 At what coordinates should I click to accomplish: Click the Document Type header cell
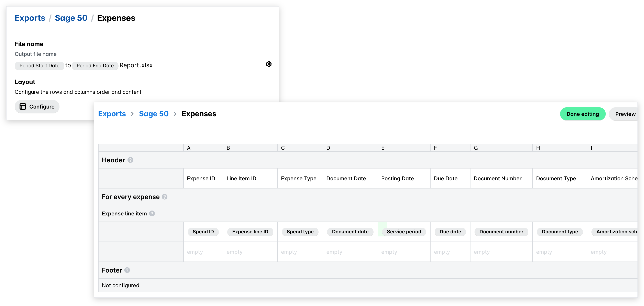(x=560, y=178)
